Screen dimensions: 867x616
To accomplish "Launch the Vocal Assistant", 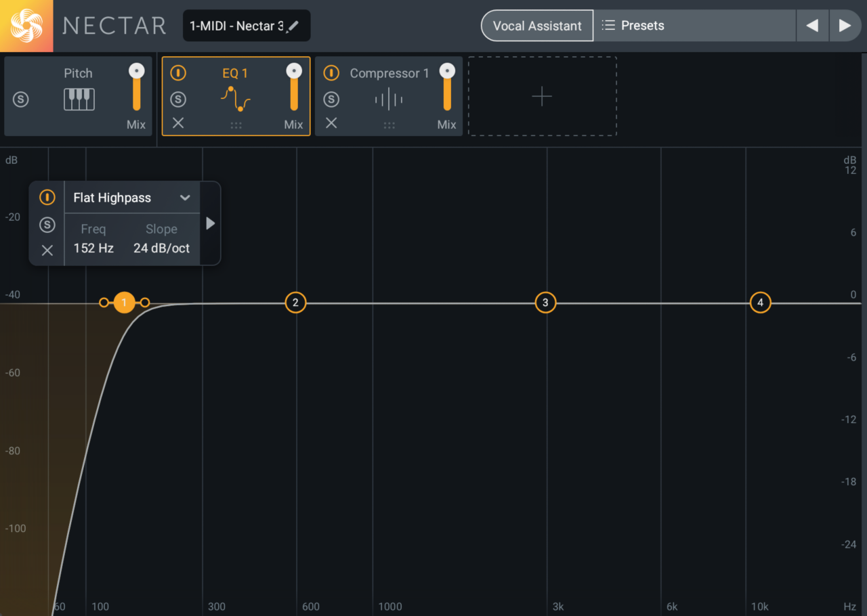I will point(537,26).
